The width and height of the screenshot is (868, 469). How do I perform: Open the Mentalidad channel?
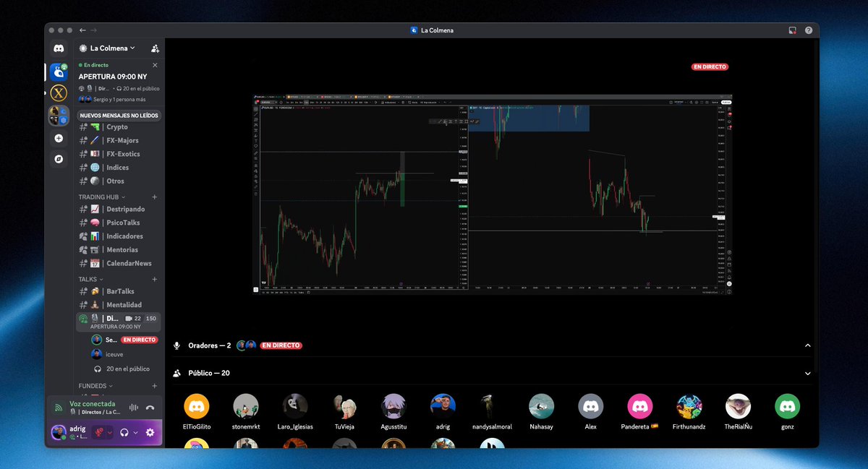pyautogui.click(x=119, y=305)
